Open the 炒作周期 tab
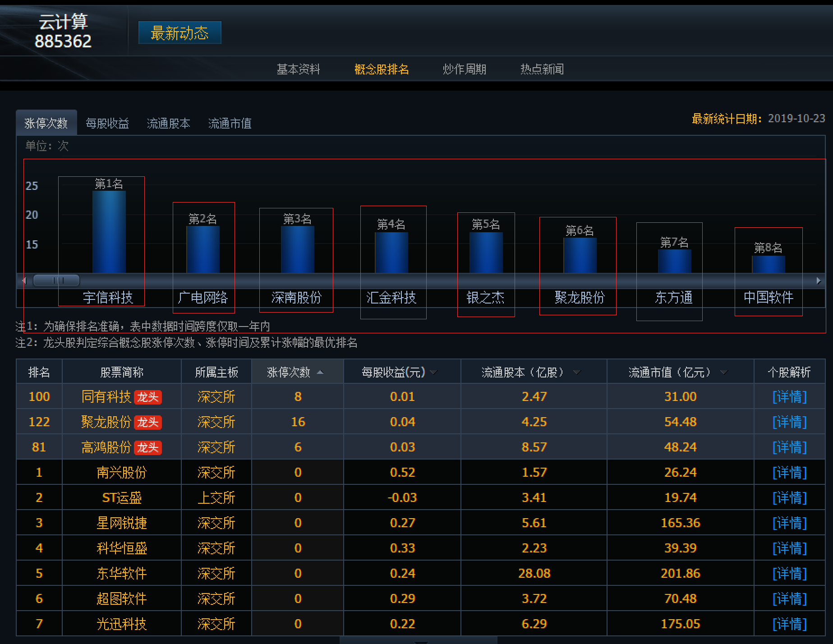Viewport: 833px width, 644px height. (x=465, y=69)
